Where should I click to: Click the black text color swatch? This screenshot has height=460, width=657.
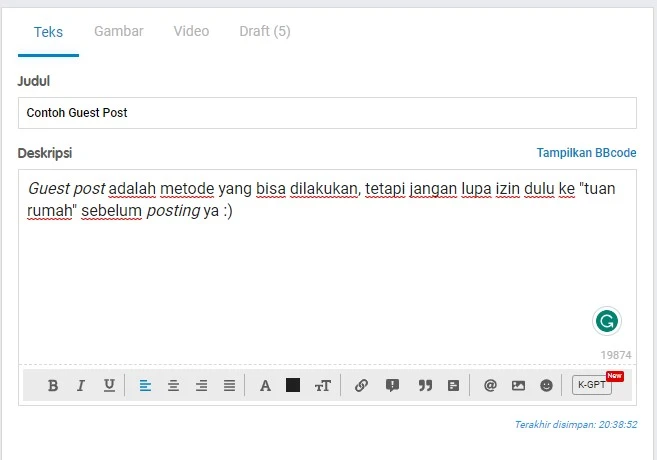pyautogui.click(x=293, y=385)
